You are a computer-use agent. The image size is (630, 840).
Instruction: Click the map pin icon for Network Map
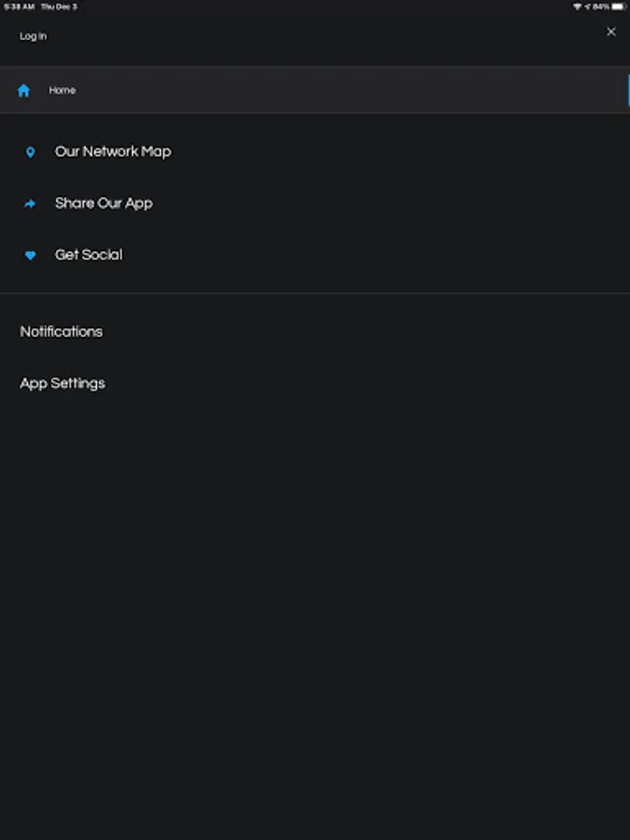(30, 152)
